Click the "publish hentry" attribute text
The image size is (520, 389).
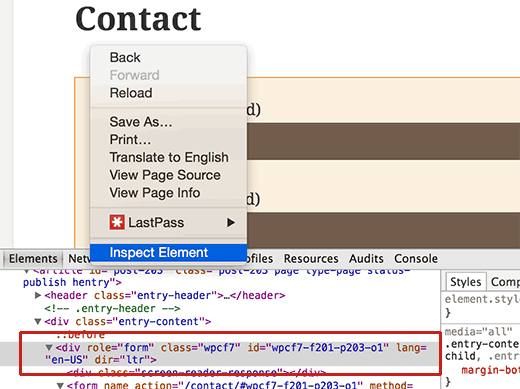point(66,282)
